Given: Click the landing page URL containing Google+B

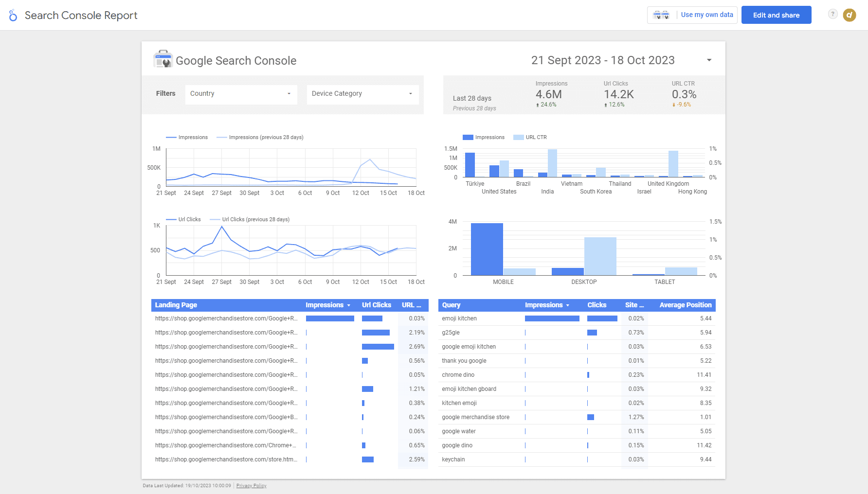Looking at the screenshot, I should (x=226, y=417).
